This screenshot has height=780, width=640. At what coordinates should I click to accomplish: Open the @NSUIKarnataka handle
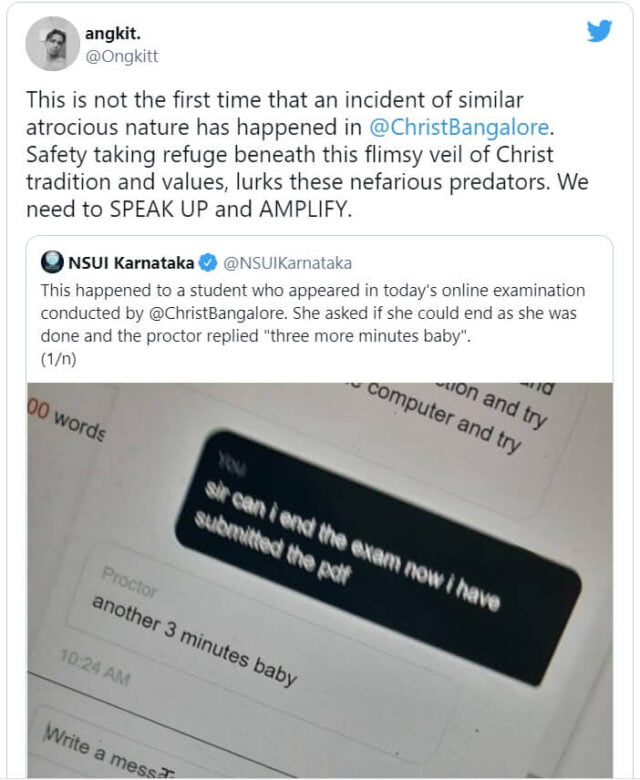287,264
